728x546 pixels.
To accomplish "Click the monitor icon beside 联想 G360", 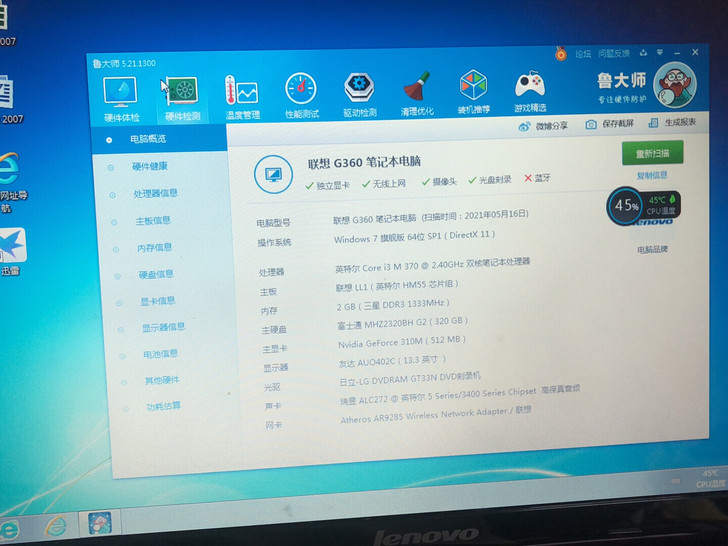I will pyautogui.click(x=273, y=175).
